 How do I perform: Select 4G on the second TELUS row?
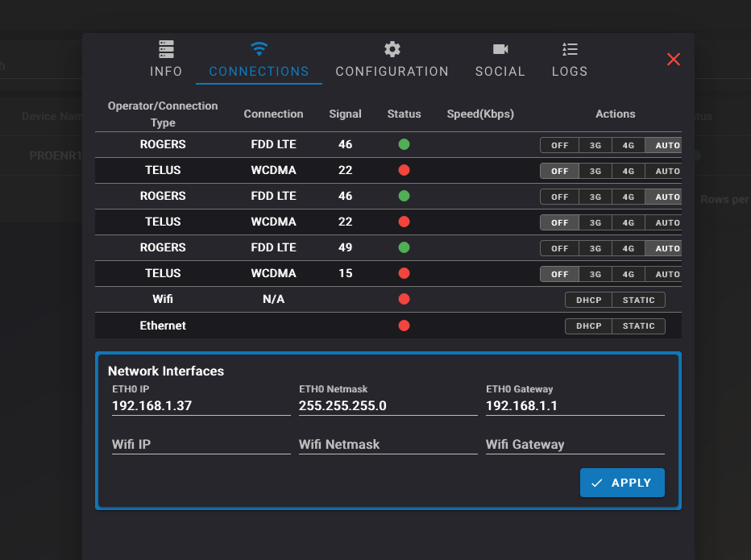pos(628,222)
